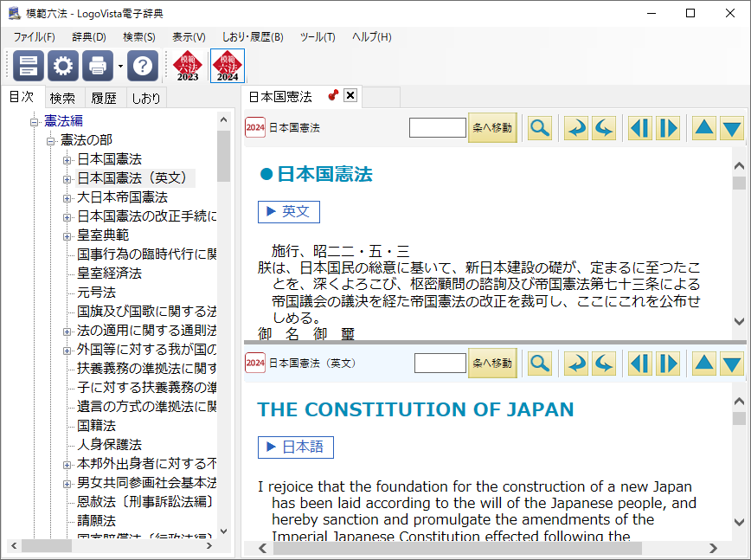This screenshot has width=751, height=560.
Task: Go to next article in the English pane
Action: click(x=668, y=364)
